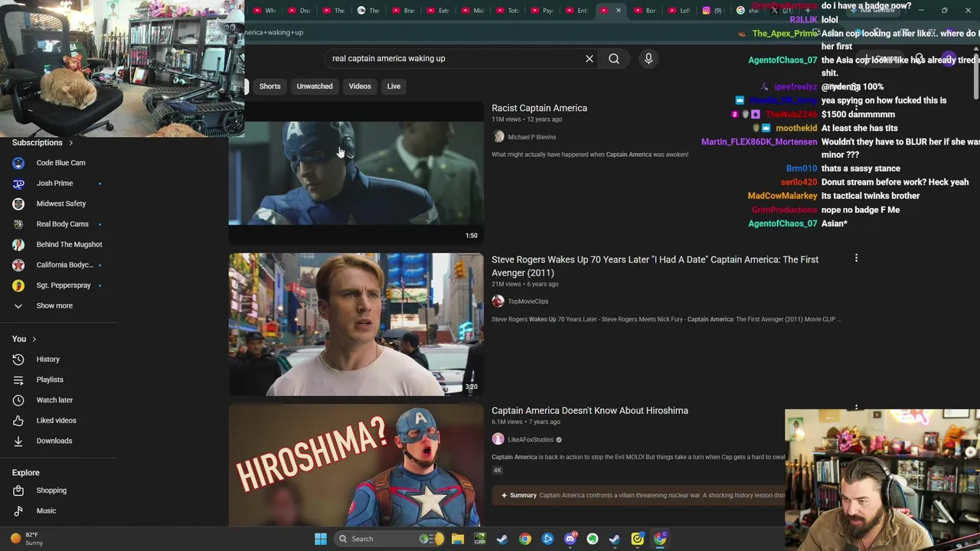
Task: Open Downloads in the sidebar
Action: point(58,441)
